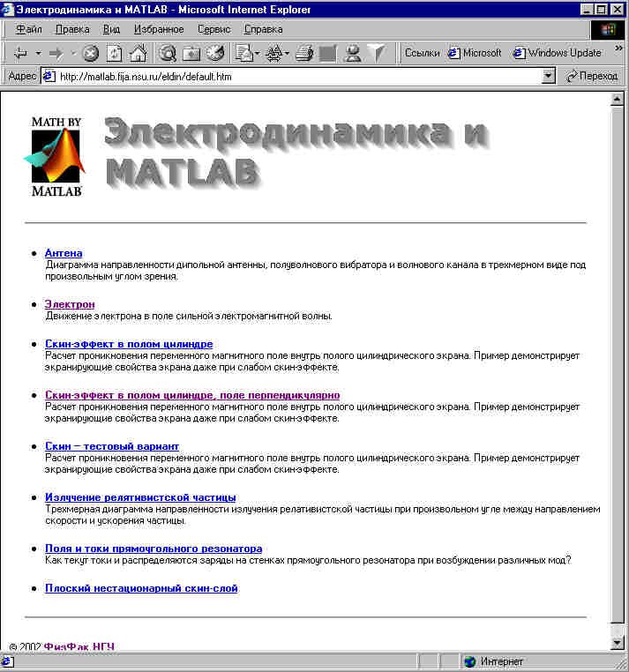Click the Windows logo throbber icon
The image size is (629, 672).
point(608,30)
